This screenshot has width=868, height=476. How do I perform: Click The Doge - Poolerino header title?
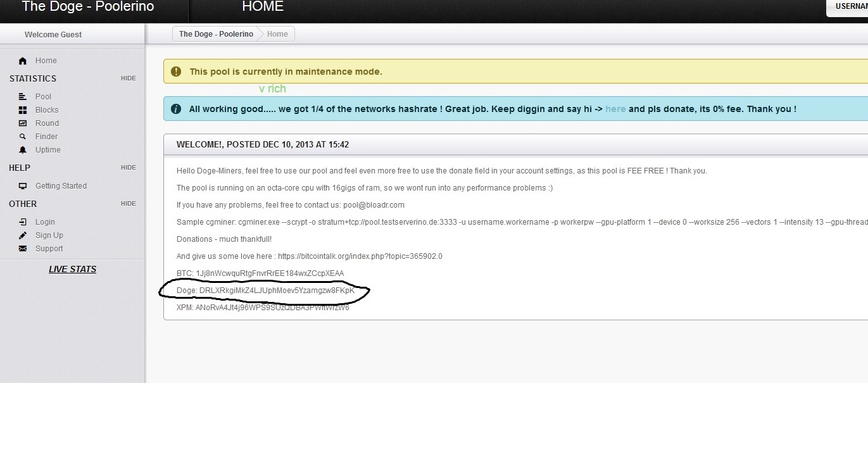coord(87,7)
